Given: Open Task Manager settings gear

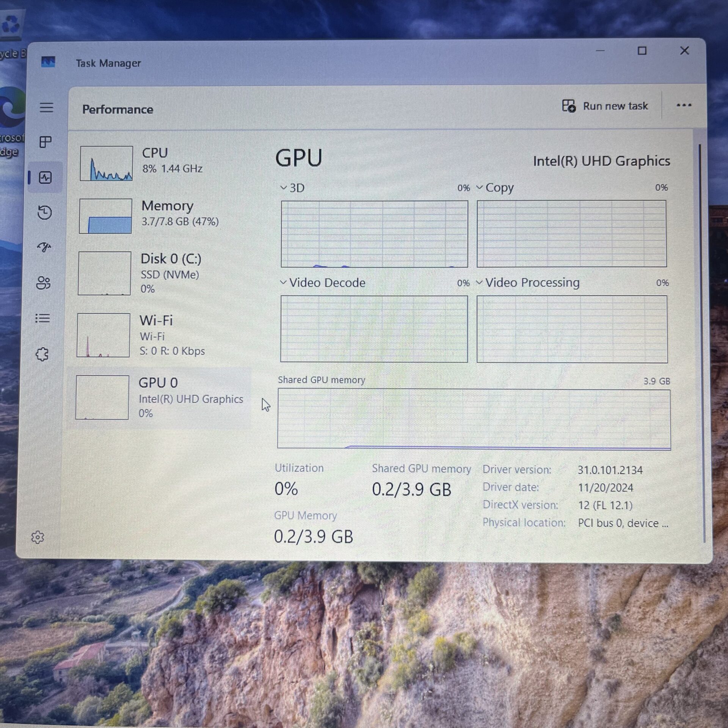Looking at the screenshot, I should [x=38, y=537].
